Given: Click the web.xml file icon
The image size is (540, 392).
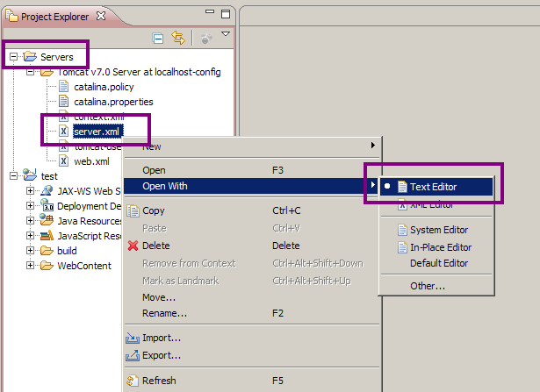Looking at the screenshot, I should (64, 161).
